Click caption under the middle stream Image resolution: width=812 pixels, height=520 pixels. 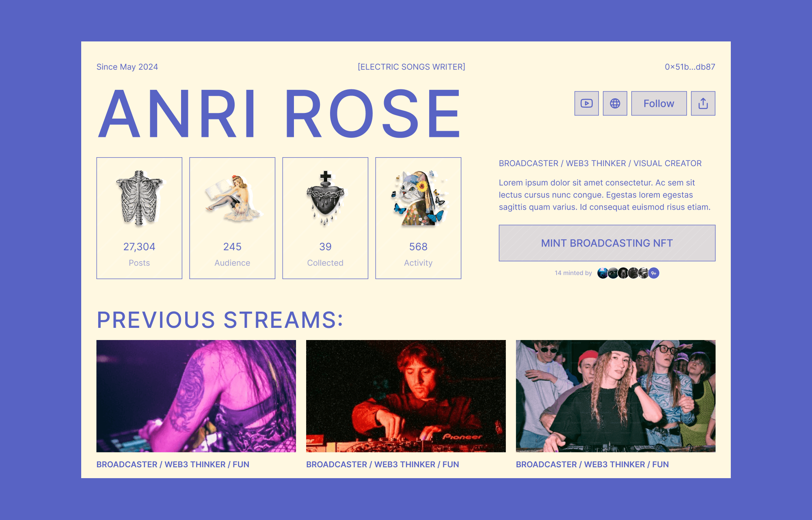point(382,464)
